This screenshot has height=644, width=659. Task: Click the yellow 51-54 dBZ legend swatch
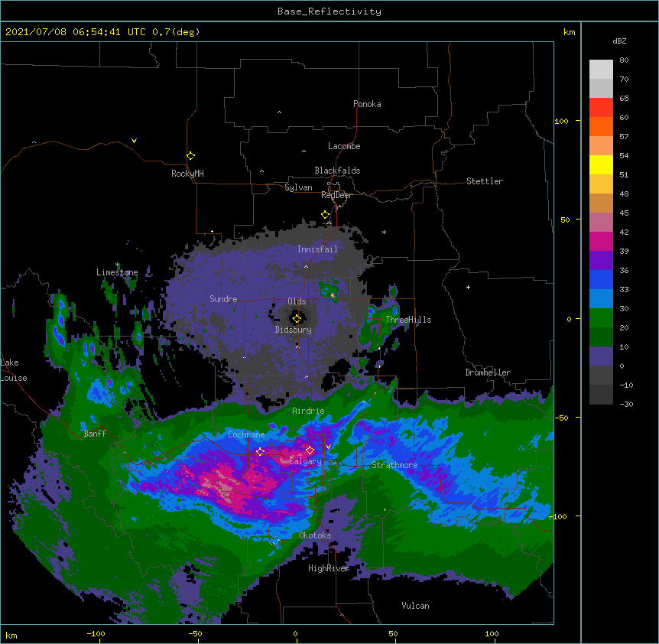(x=601, y=164)
